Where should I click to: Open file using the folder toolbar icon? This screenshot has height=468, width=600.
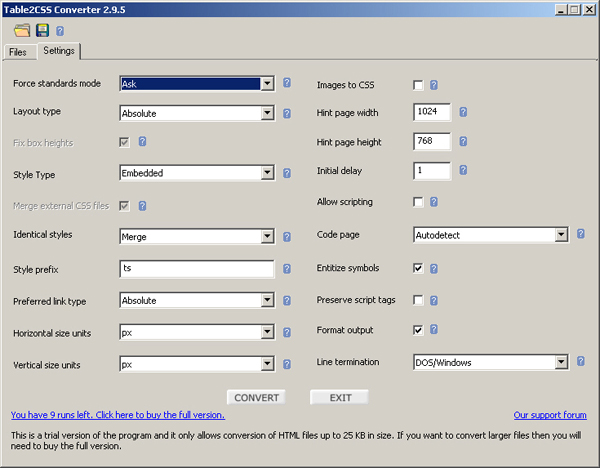pos(22,30)
